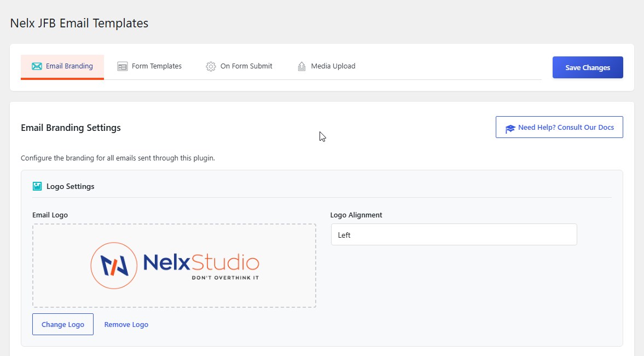Open the Email Branding tab

pyautogui.click(x=62, y=67)
